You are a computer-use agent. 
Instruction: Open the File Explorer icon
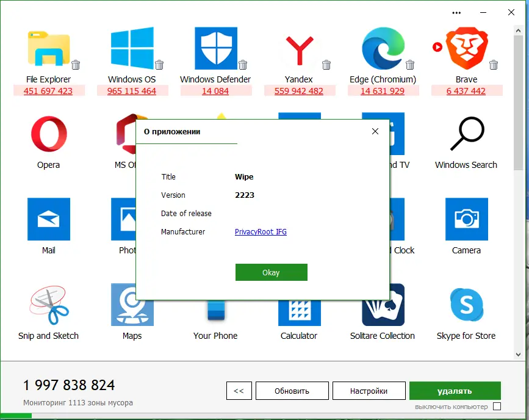pos(49,48)
